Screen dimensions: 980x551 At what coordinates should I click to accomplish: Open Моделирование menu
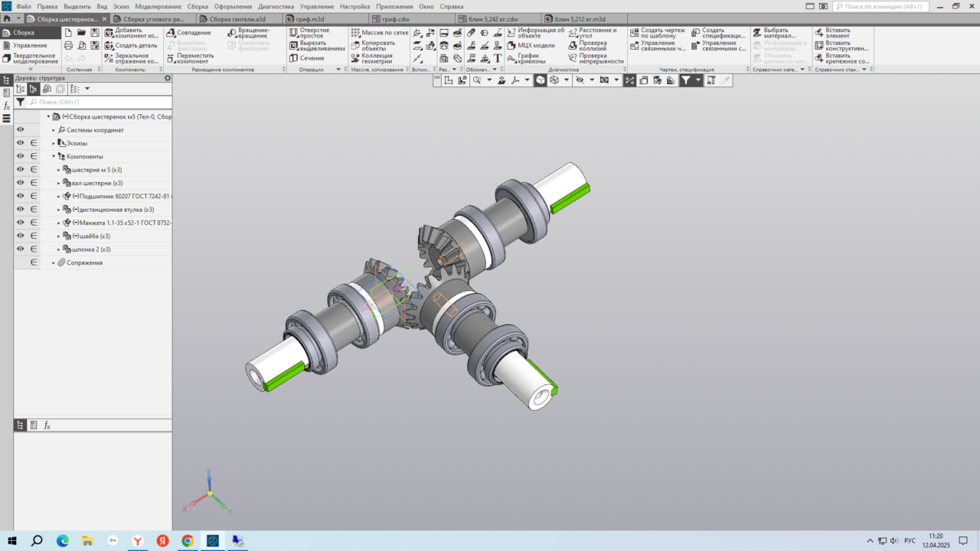(x=158, y=6)
